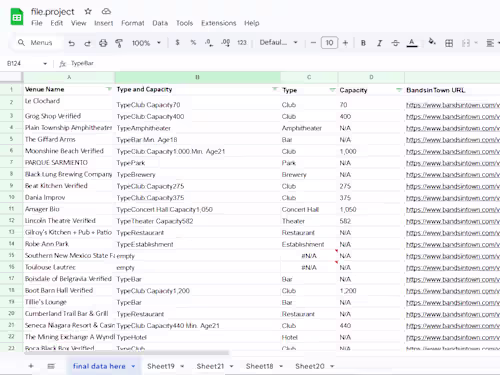Format as percent
Screen dimensions: 500x375
pos(193,43)
